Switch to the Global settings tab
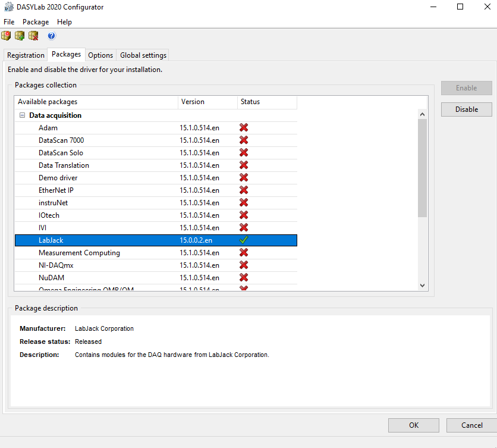This screenshot has height=448, width=497. pyautogui.click(x=143, y=54)
